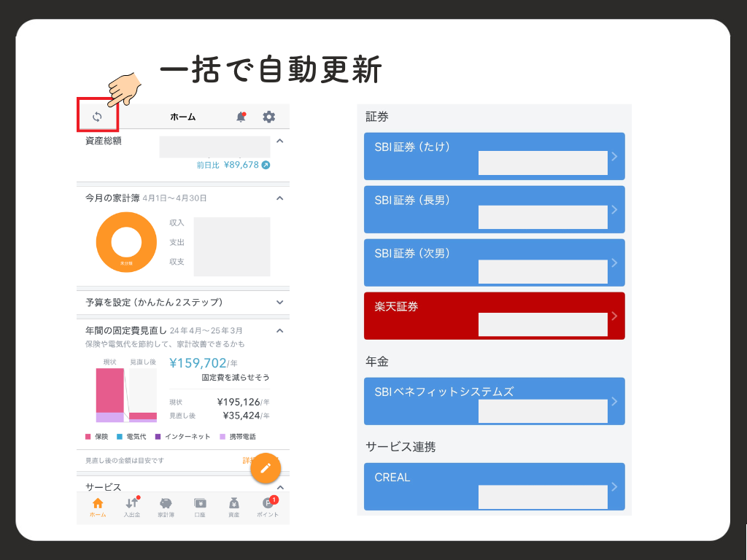Tap 現状 ¥195,126/年 value
Screen dimensions: 747x560
[x=243, y=402]
